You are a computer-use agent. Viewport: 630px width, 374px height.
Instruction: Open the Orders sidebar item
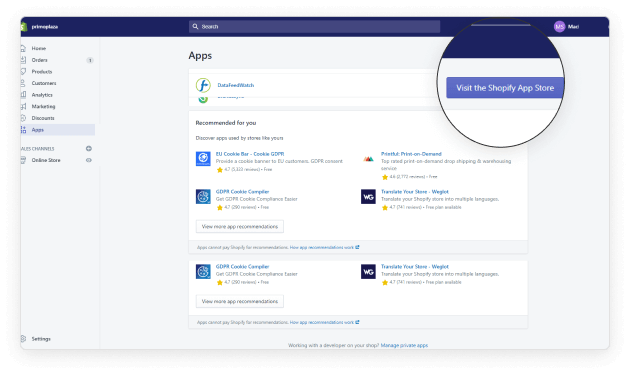pyautogui.click(x=40, y=60)
